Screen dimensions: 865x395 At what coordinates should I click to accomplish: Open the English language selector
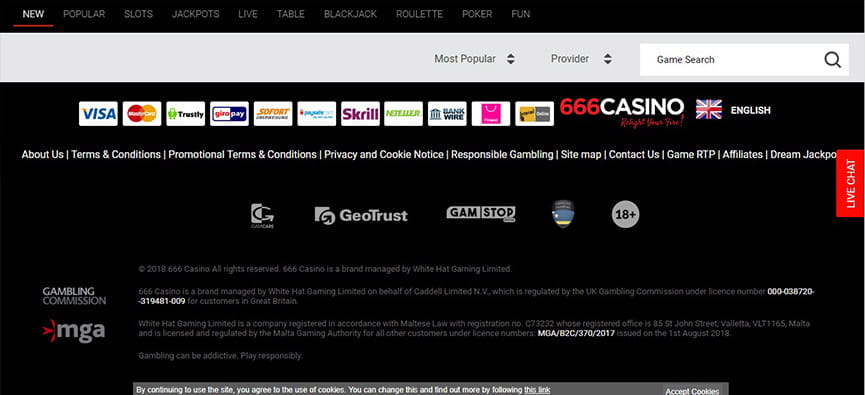pyautogui.click(x=733, y=110)
